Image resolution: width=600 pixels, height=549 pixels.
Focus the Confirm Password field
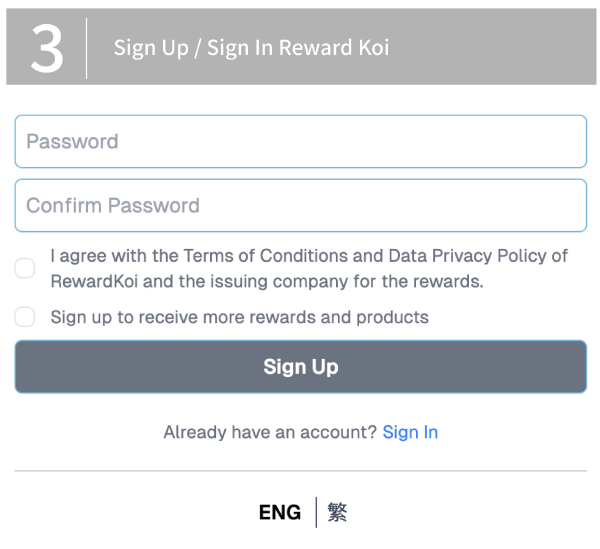[x=300, y=206]
